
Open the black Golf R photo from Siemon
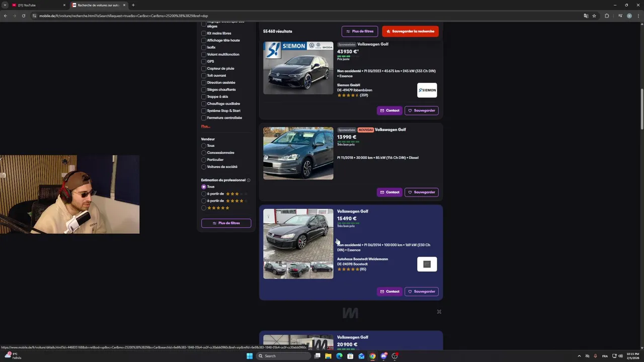pyautogui.click(x=298, y=68)
